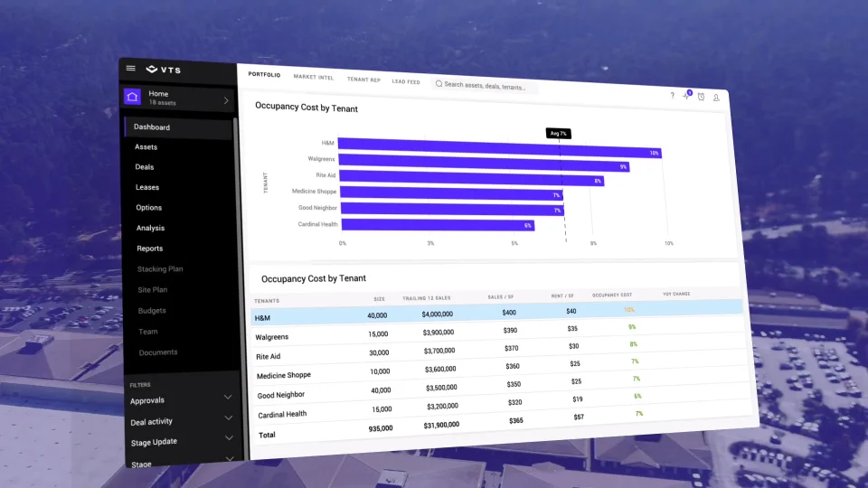868x488 pixels.
Task: Click the VTS logo
Action: [164, 70]
